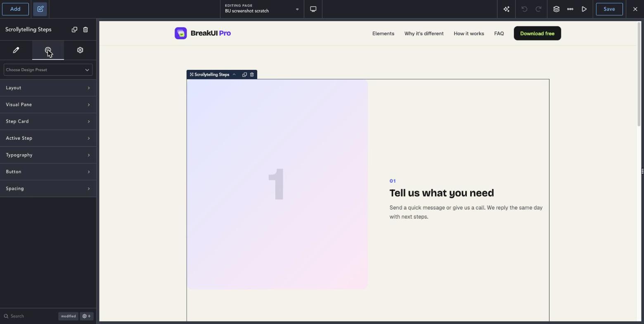644x324 pixels.
Task: Open the AI sparkle assistant icon
Action: click(x=507, y=9)
